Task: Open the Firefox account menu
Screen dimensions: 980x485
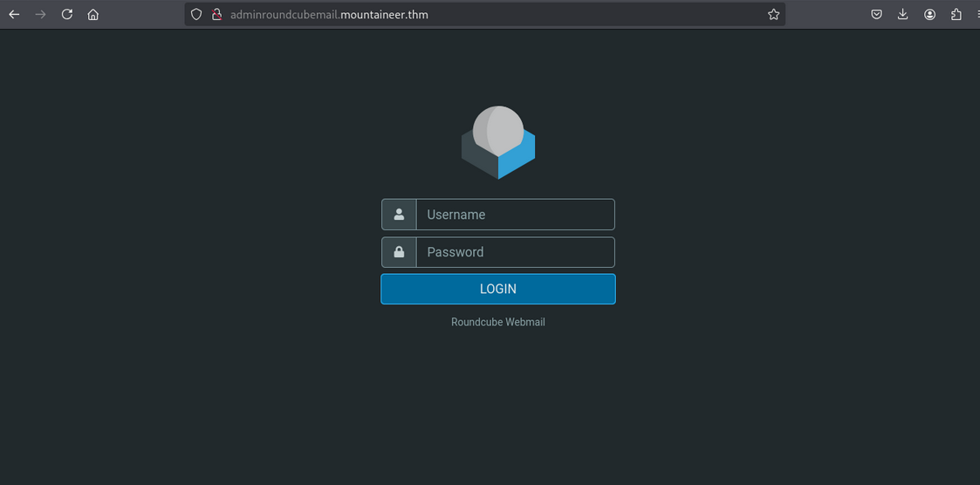Action: coord(930,14)
